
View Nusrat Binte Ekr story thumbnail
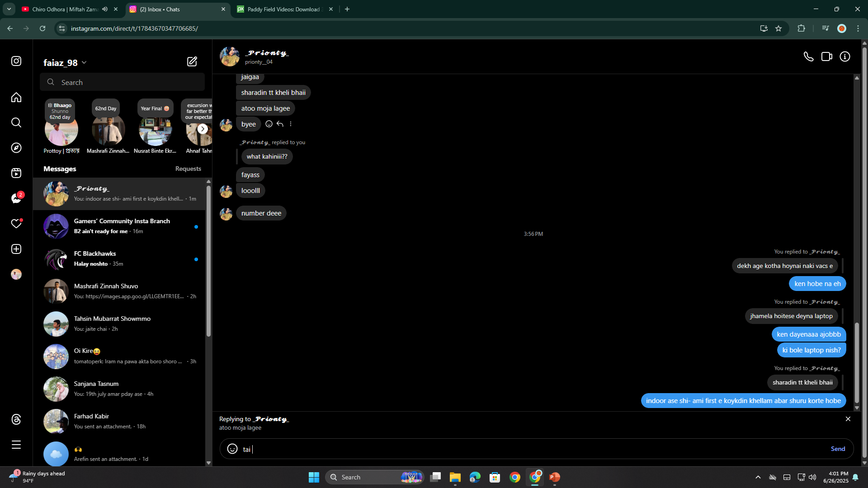pos(155,130)
